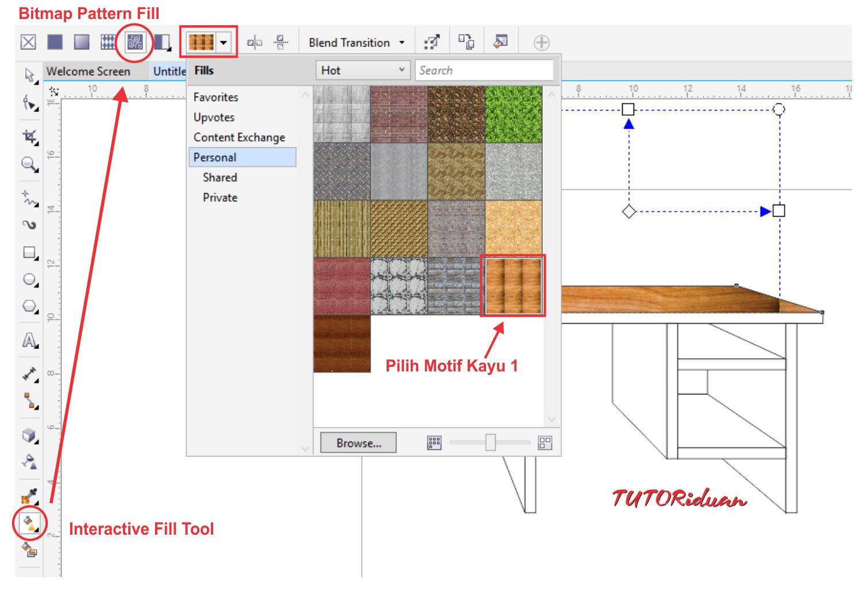868x591 pixels.
Task: Select the No Fill option on property bar
Action: [27, 41]
